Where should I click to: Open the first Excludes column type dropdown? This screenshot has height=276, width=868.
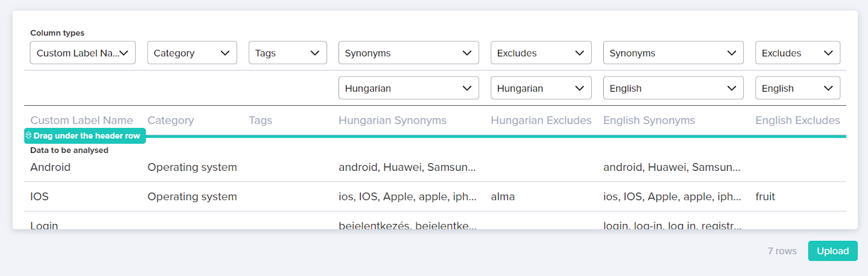pos(541,53)
